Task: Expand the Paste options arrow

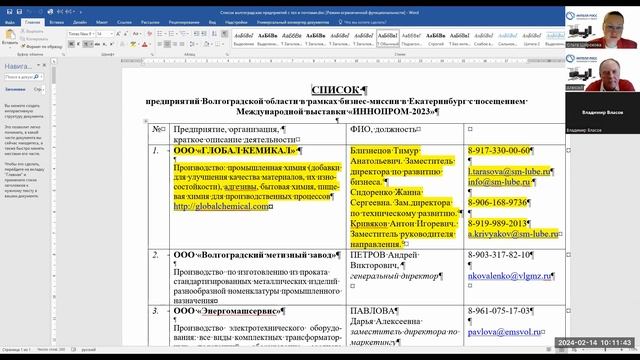Action: 10,47
